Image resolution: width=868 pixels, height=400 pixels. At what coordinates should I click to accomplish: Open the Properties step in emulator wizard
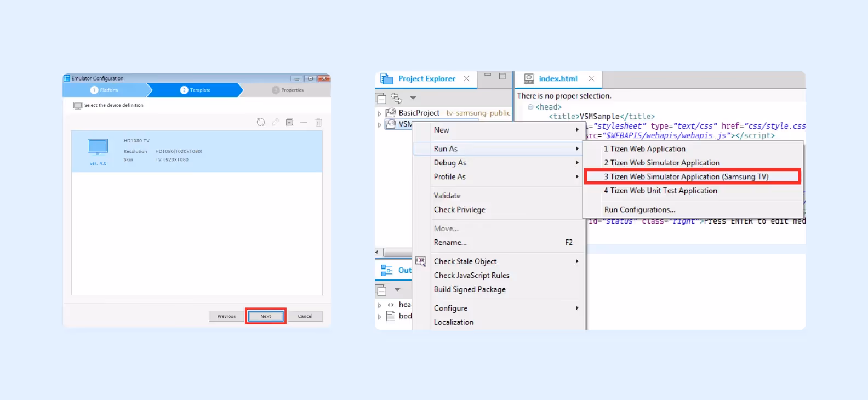288,90
